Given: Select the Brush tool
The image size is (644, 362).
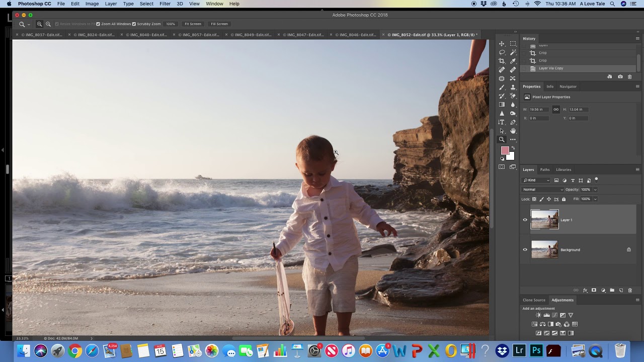Looking at the screenshot, I should coord(502,87).
